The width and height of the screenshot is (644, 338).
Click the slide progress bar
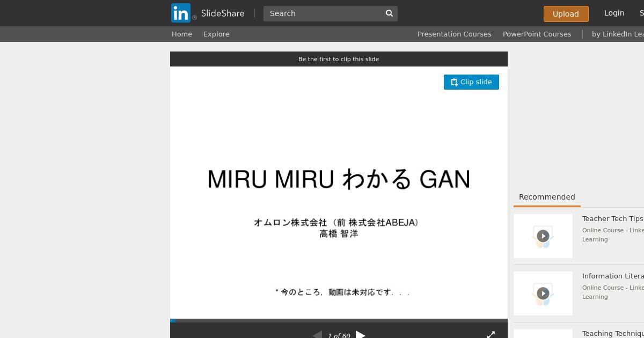click(x=339, y=321)
